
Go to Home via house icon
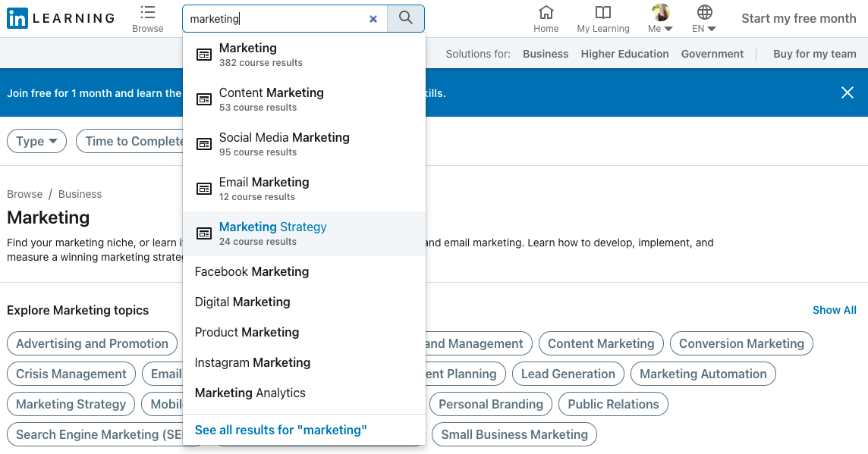tap(546, 12)
